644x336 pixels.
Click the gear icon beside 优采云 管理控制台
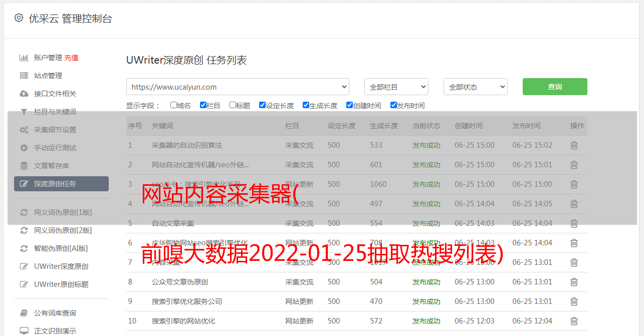pyautogui.click(x=19, y=18)
